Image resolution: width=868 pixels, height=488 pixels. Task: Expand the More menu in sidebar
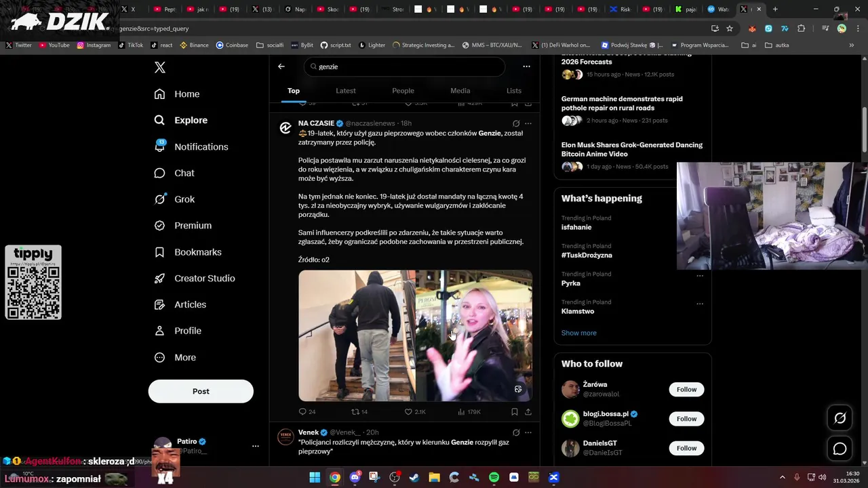175,357
